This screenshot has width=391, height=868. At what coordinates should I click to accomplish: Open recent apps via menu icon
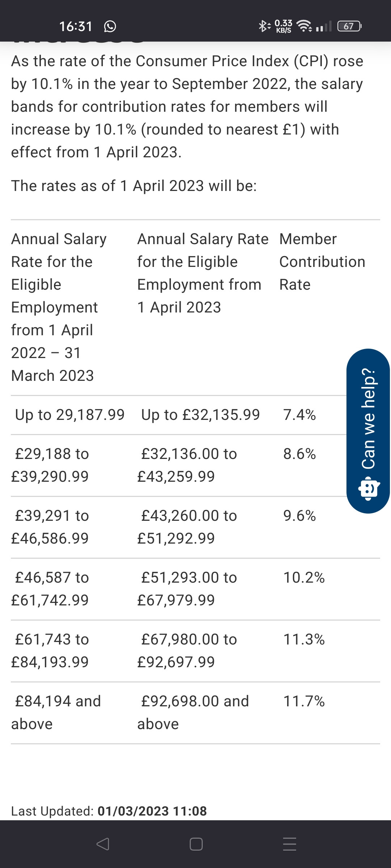[x=289, y=844]
